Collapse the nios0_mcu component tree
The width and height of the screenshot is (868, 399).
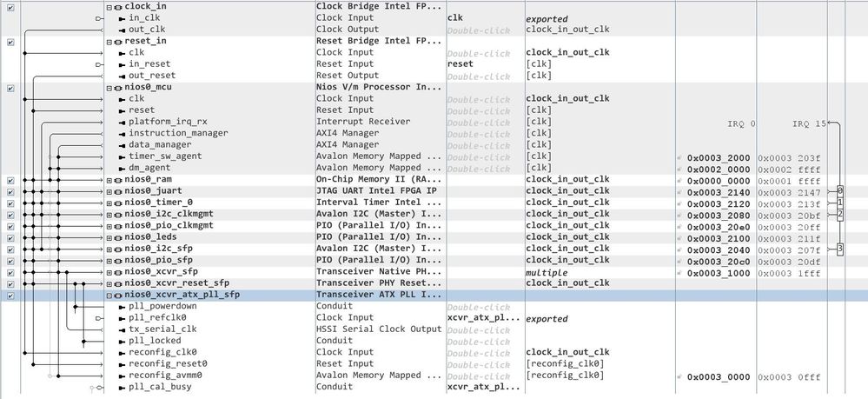coord(109,87)
